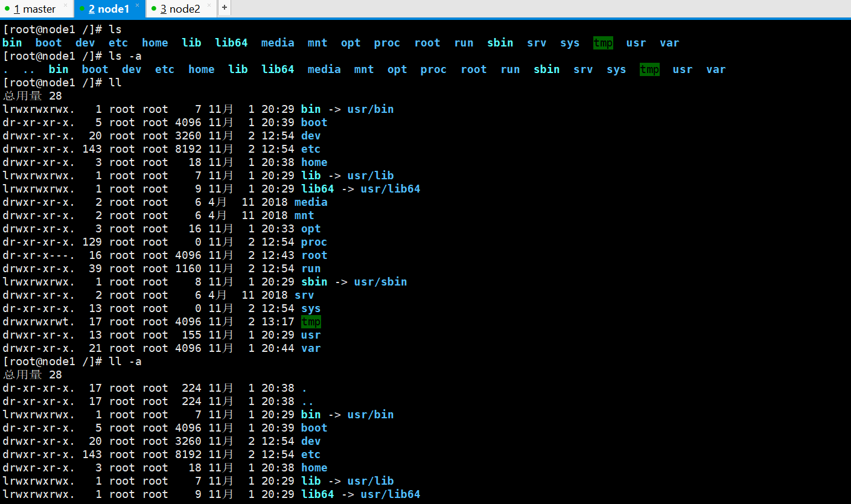Image resolution: width=851 pixels, height=504 pixels.
Task: Close the node1 tab with its x
Action: pyautogui.click(x=138, y=6)
